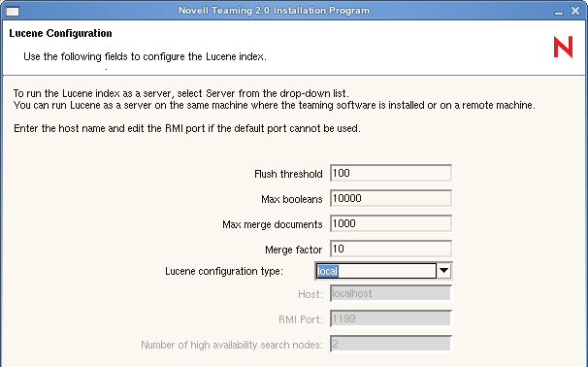Click the disabled RMI Port field

coord(391,318)
